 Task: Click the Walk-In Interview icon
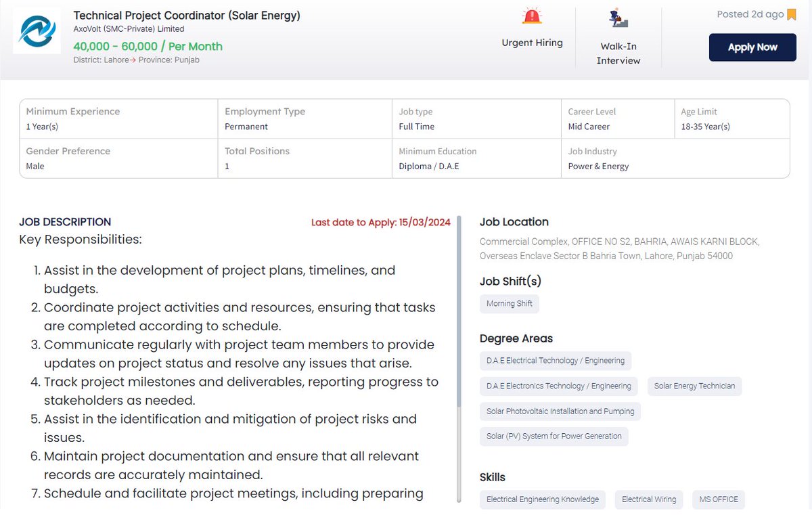click(x=618, y=18)
